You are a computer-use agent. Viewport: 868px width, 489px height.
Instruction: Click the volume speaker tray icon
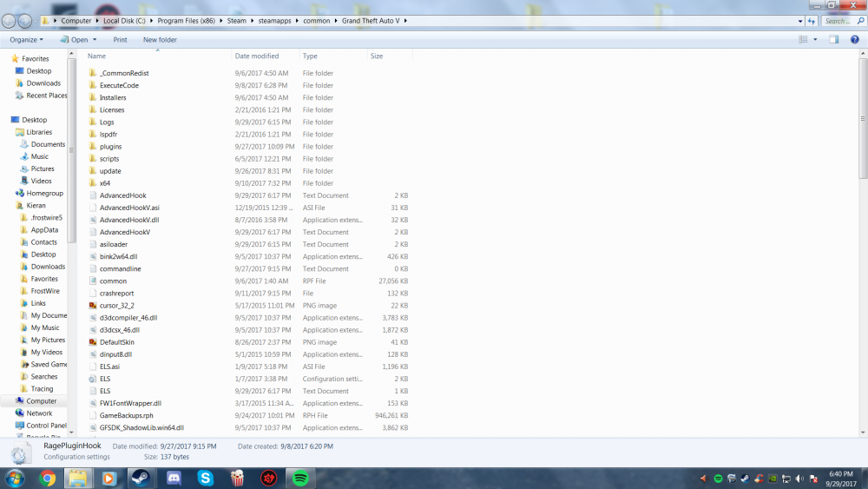coord(799,479)
